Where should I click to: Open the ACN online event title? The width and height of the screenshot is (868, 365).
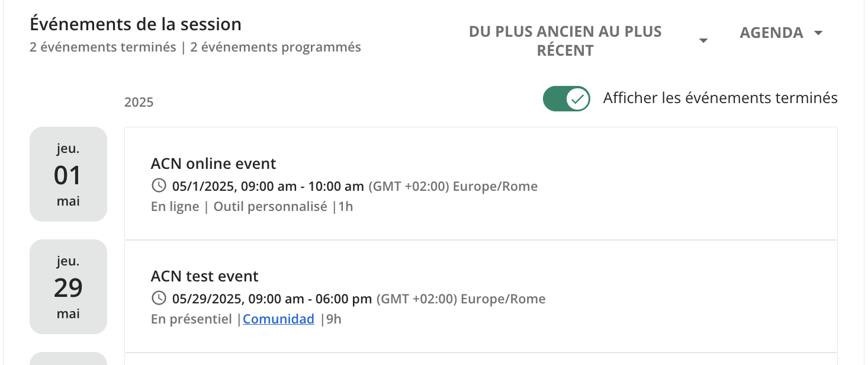pos(213,164)
